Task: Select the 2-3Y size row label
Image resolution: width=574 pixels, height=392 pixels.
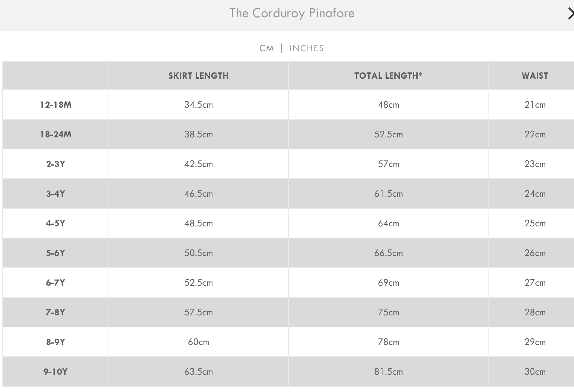Action: [55, 164]
